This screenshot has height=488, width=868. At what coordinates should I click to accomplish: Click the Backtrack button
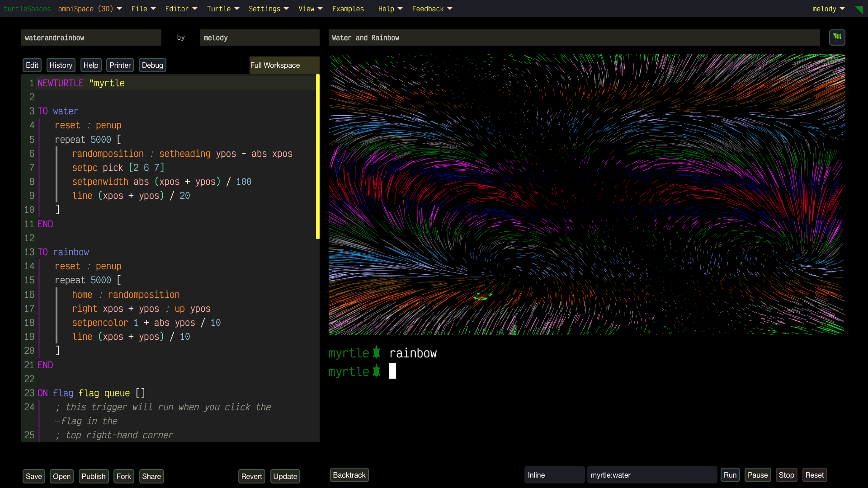pyautogui.click(x=349, y=475)
